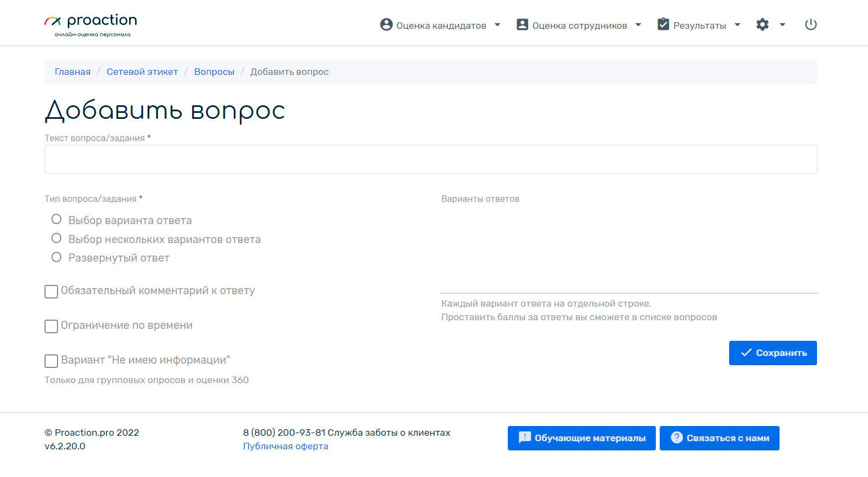Image resolution: width=868 pixels, height=477 pixels.
Task: Enable Обязательный комментарий к ответу checkbox
Action: point(51,291)
